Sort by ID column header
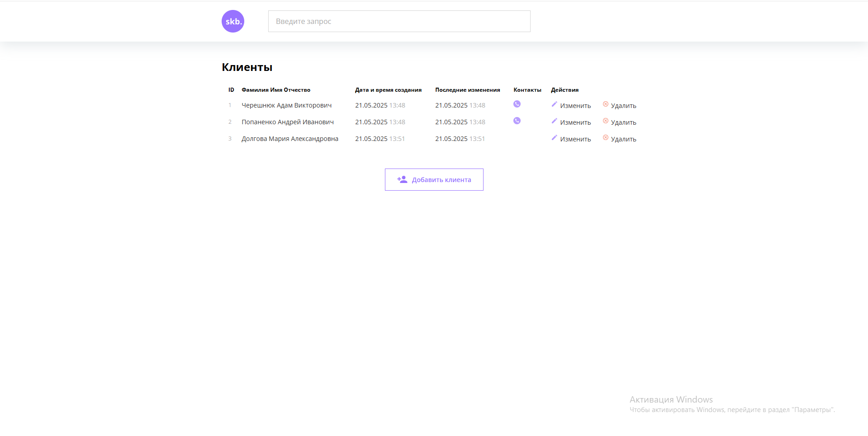 pyautogui.click(x=231, y=90)
